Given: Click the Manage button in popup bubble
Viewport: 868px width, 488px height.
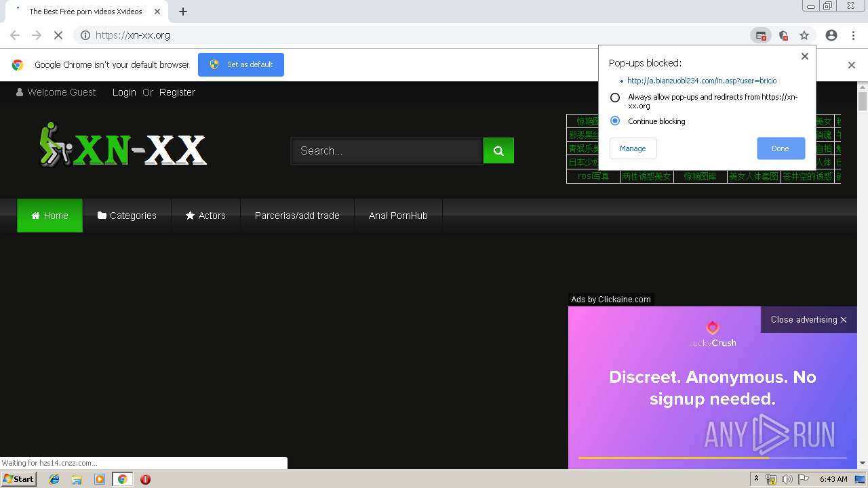Looking at the screenshot, I should coord(633,148).
